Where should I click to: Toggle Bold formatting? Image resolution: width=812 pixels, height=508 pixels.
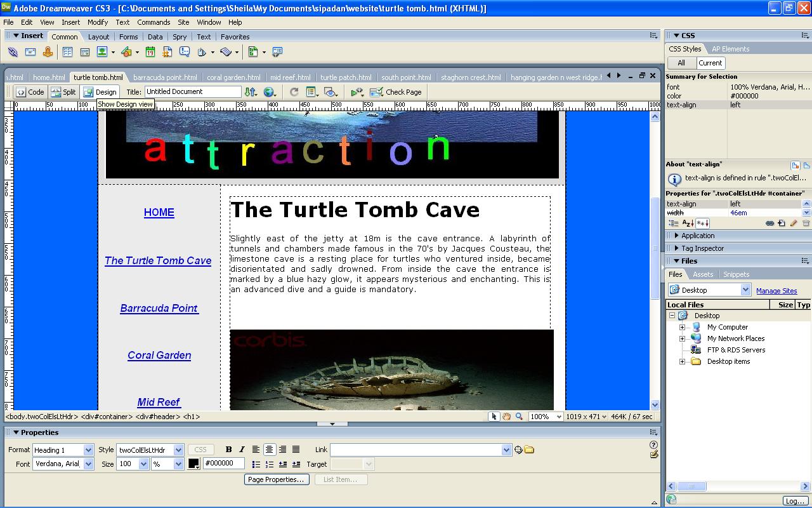[x=228, y=450]
